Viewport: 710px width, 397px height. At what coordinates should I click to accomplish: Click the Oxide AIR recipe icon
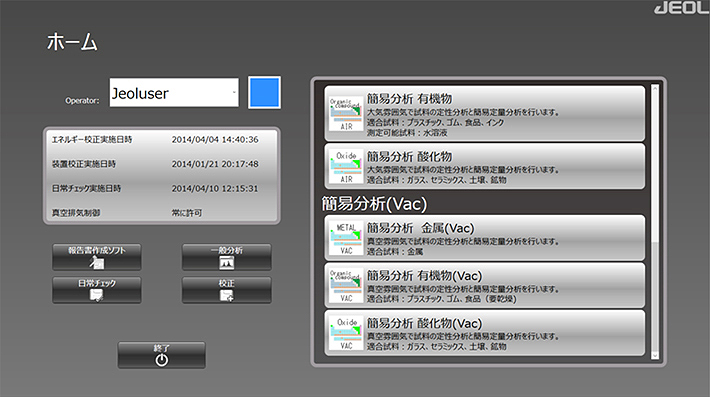tap(346, 167)
